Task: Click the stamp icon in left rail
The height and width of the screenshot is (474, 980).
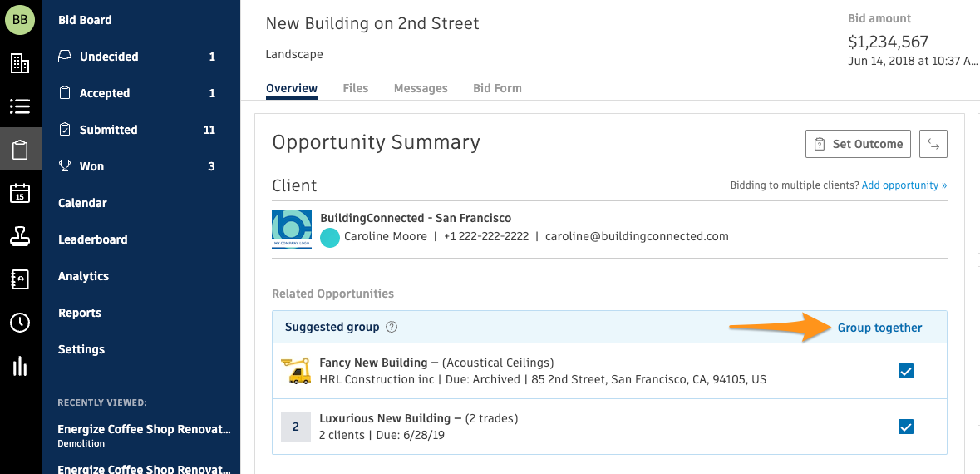Action: pos(20,237)
